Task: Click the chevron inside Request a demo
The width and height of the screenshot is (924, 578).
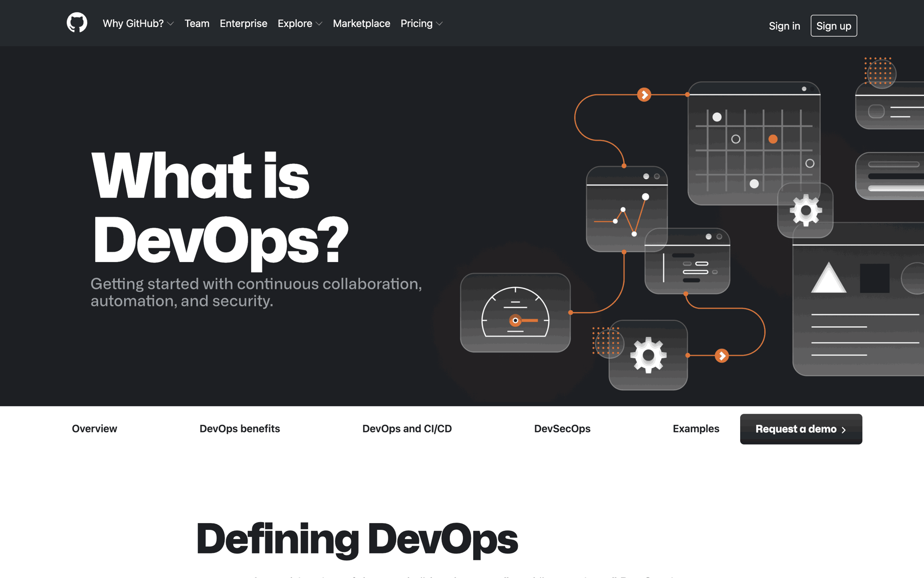Action: tap(844, 430)
